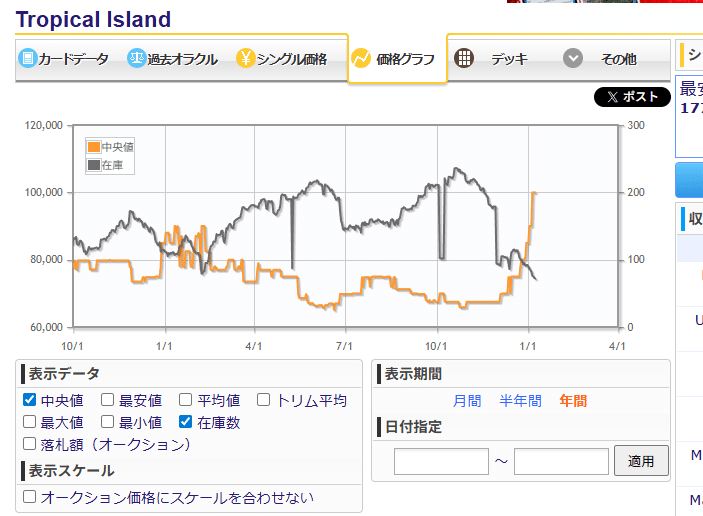Image resolution: width=703 pixels, height=516 pixels.
Task: Click the deck grid icon
Action: (x=464, y=58)
